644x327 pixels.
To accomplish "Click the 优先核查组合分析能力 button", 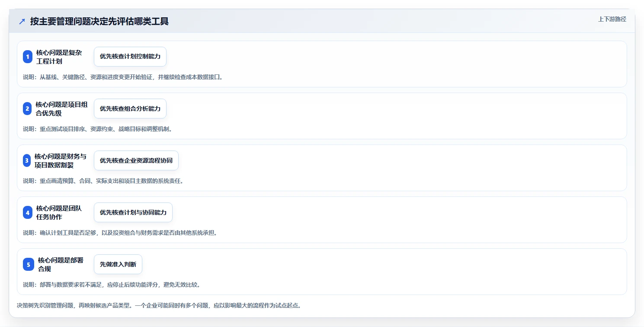I will pos(130,109).
